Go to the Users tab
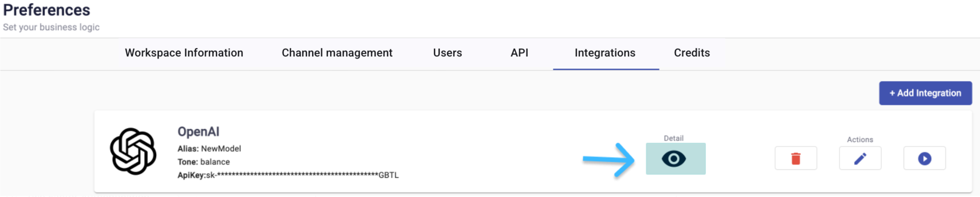 448,53
